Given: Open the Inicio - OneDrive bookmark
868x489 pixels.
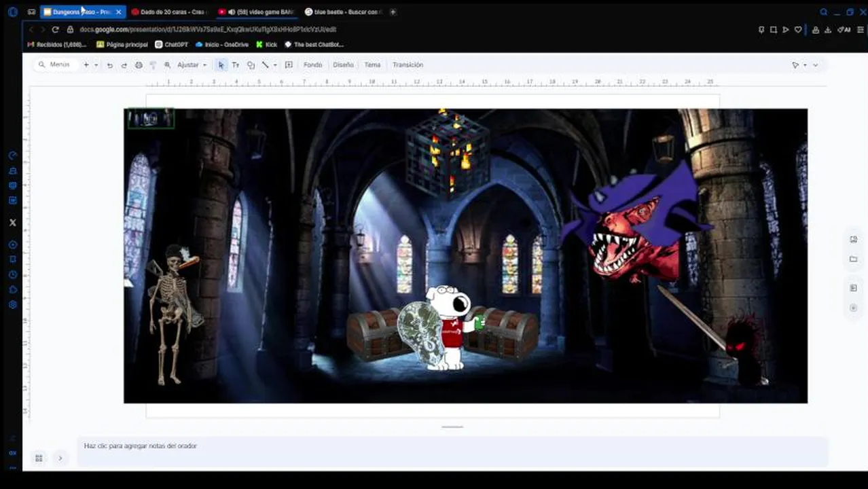Looking at the screenshot, I should [x=221, y=45].
